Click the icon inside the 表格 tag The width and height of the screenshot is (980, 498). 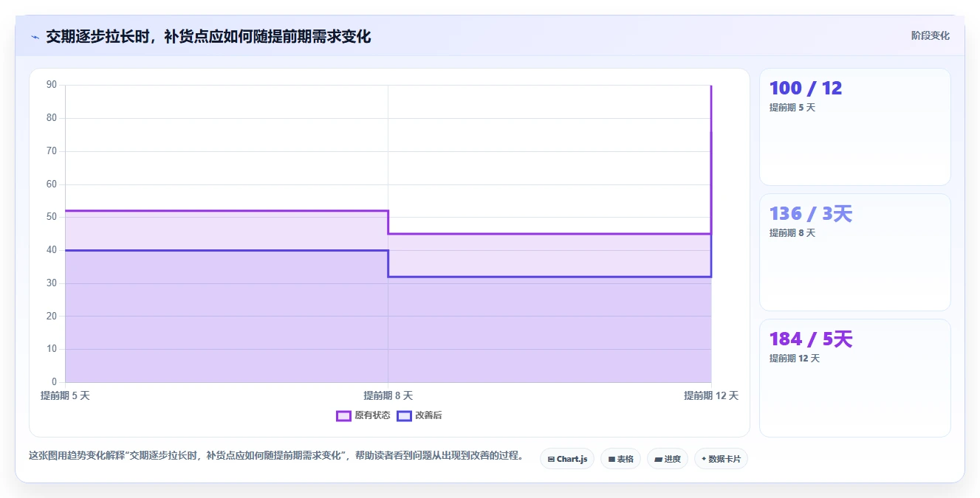611,459
